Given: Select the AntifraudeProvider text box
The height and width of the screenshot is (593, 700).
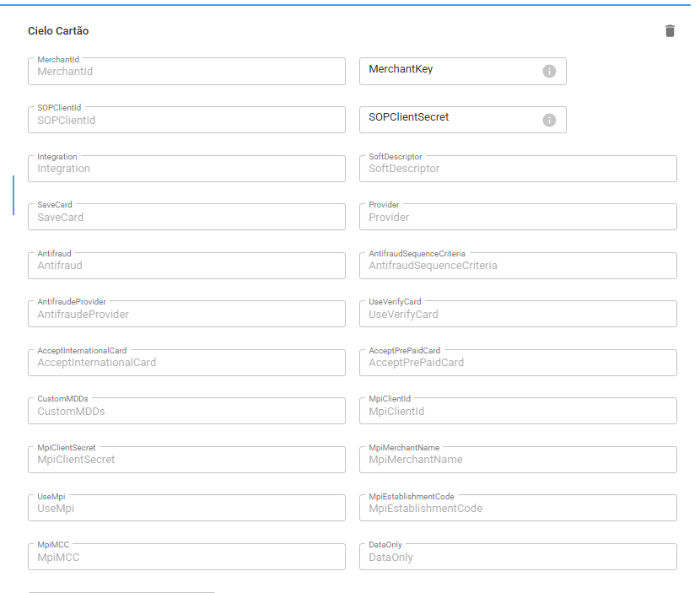Looking at the screenshot, I should point(186,314).
